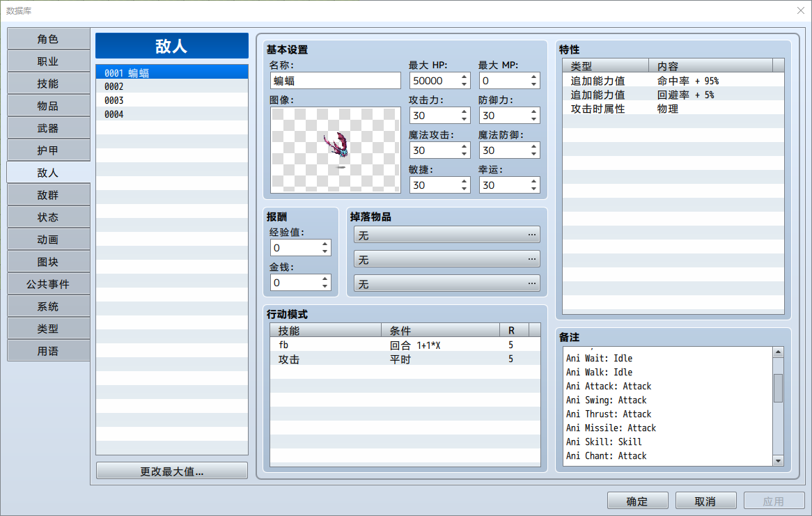Image resolution: width=812 pixels, height=516 pixels.
Task: Increase 攻击力 with up arrow
Action: click(464, 111)
